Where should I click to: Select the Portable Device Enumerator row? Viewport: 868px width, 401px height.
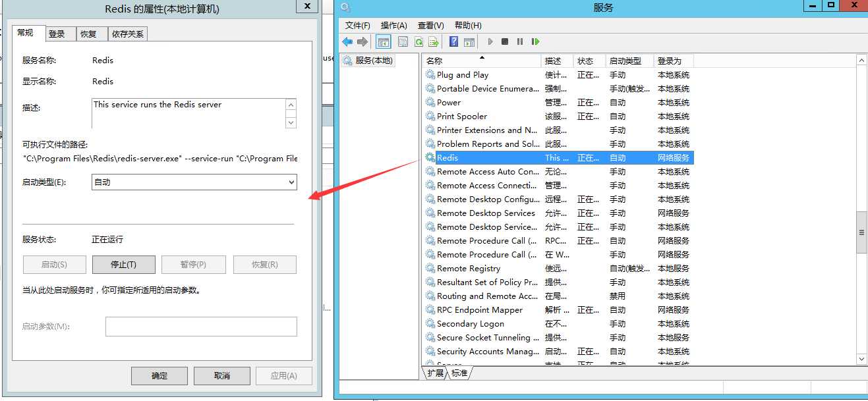click(558, 88)
